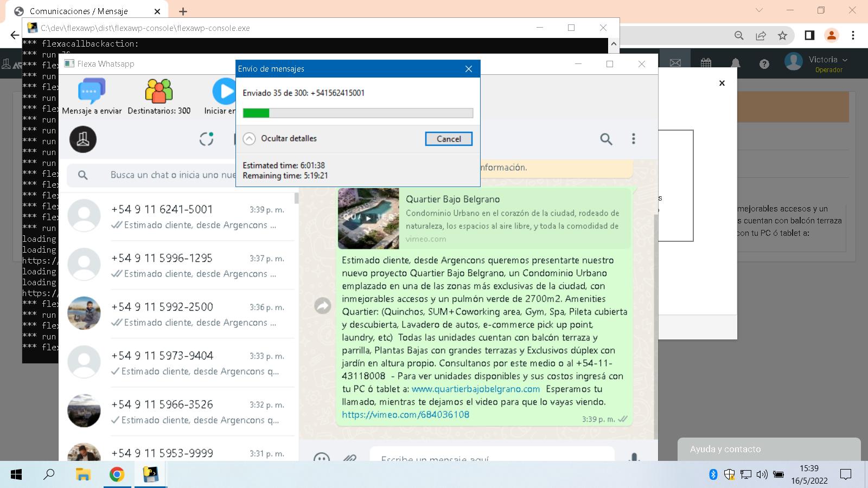Image resolution: width=868 pixels, height=488 pixels.
Task: Open the Windows notification center
Action: pos(846,474)
